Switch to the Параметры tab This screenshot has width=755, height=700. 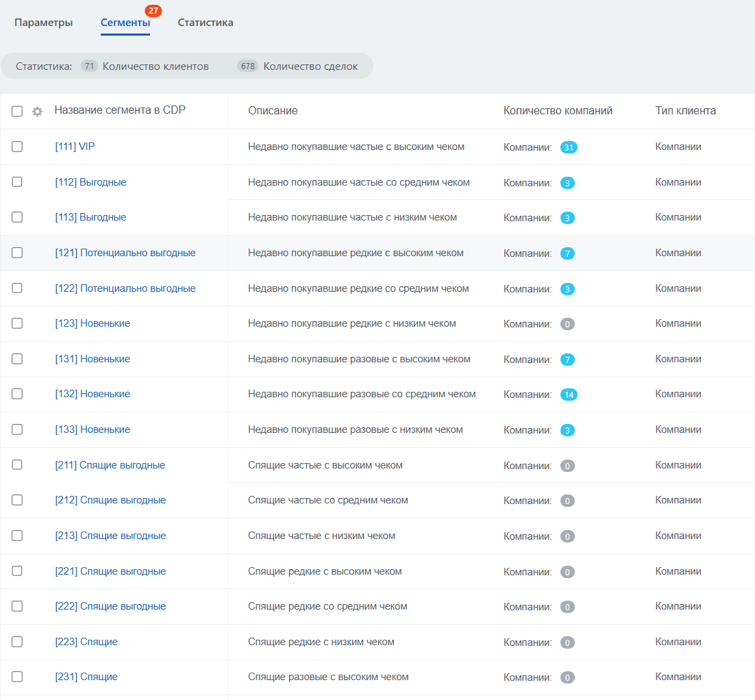point(43,23)
